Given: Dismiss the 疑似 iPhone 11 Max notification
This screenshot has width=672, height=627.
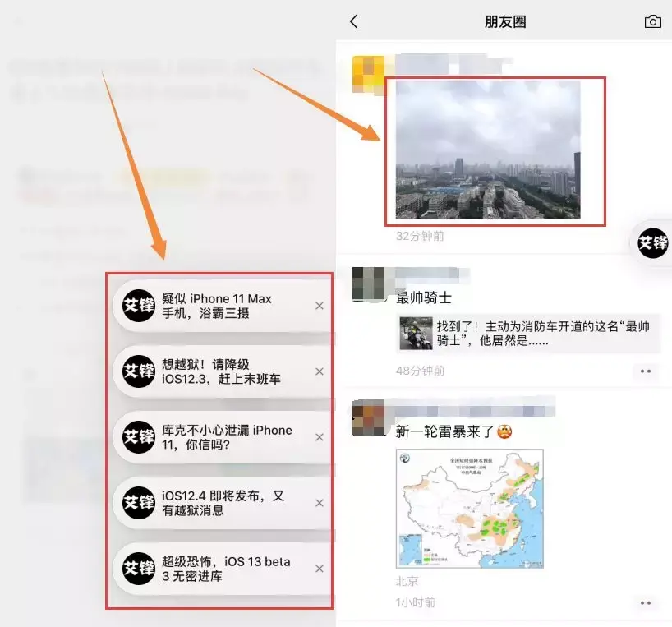Looking at the screenshot, I should point(319,305).
